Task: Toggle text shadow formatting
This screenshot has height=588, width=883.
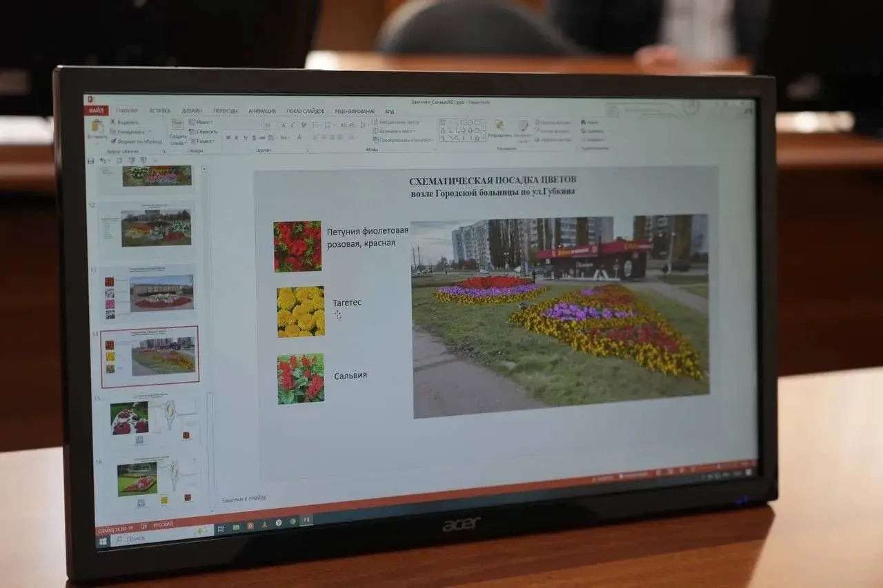Action: coord(255,138)
